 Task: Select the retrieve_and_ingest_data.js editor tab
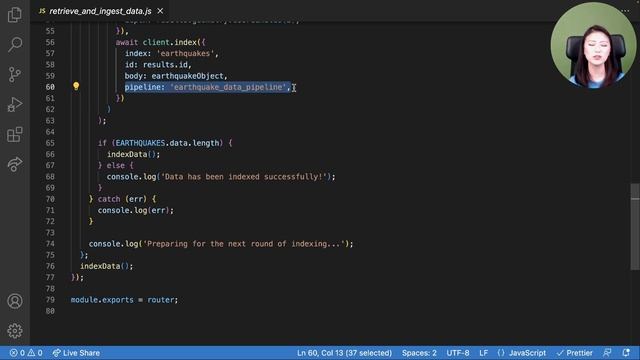coord(100,11)
